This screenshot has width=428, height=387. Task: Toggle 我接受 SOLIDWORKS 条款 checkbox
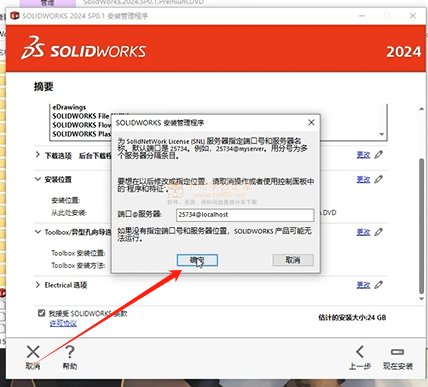(41, 313)
